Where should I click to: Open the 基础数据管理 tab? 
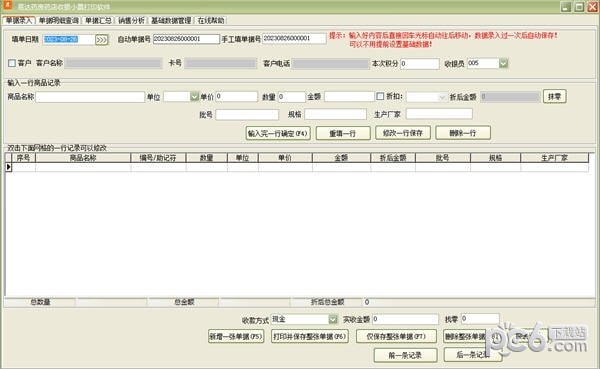pos(171,20)
